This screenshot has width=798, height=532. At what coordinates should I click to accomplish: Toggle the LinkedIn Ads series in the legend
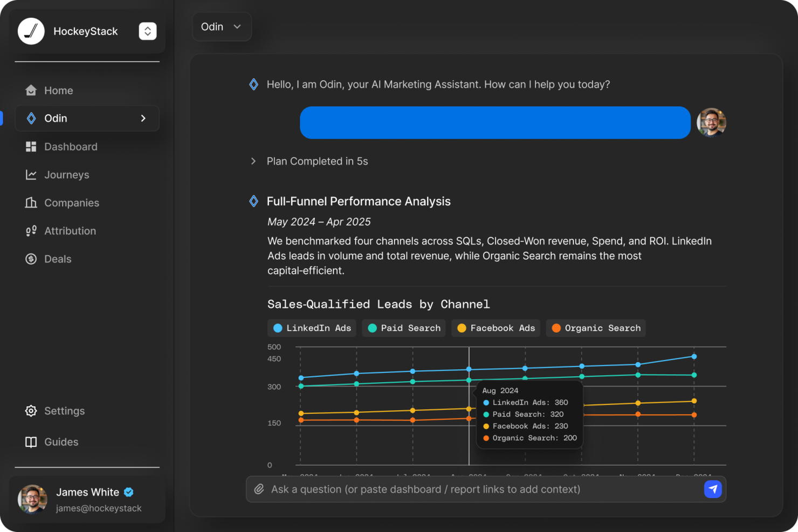point(312,328)
